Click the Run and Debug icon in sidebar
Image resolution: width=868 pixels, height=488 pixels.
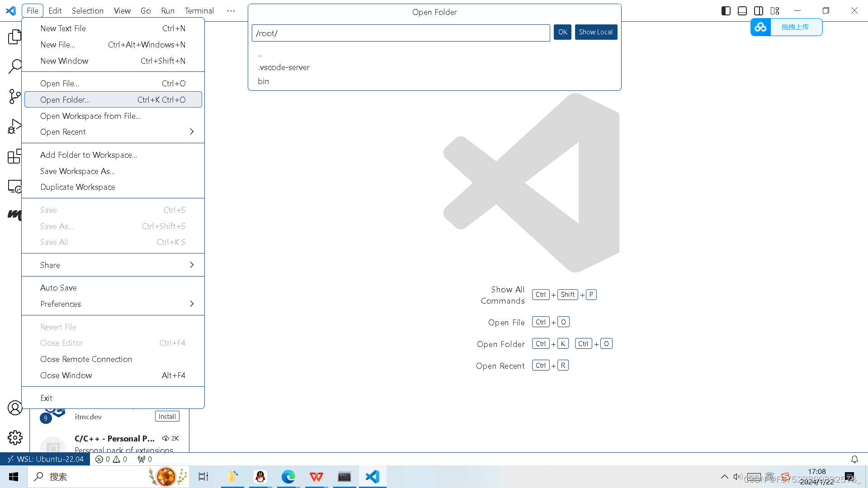(x=15, y=127)
